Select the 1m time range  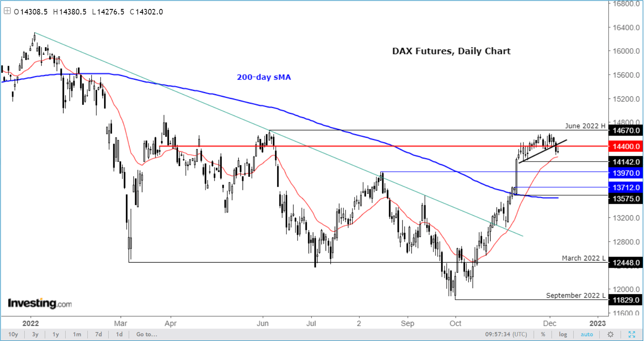pyautogui.click(x=77, y=335)
